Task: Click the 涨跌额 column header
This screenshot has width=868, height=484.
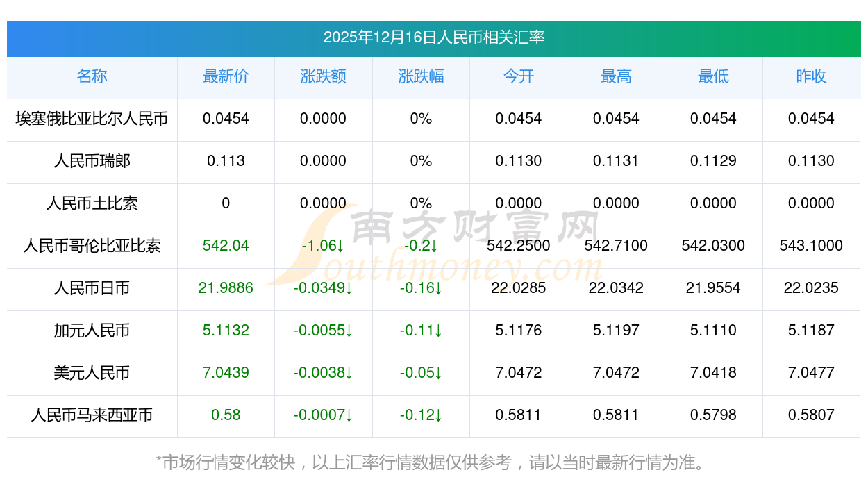Action: pyautogui.click(x=323, y=76)
